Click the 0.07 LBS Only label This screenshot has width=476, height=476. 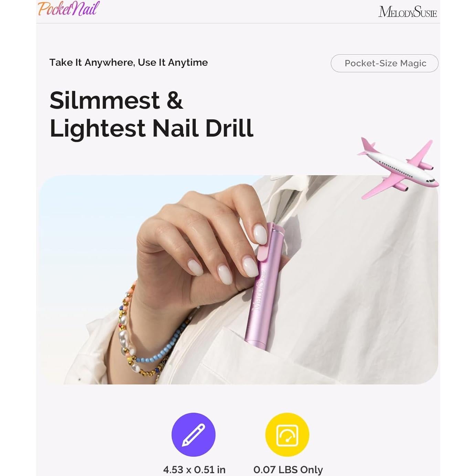pos(288,469)
